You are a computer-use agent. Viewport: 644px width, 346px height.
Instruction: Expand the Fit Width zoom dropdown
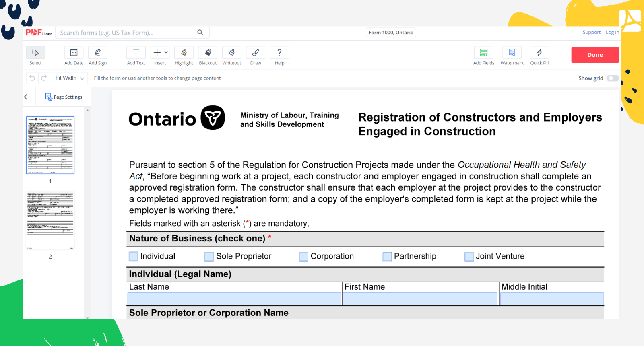pyautogui.click(x=70, y=78)
